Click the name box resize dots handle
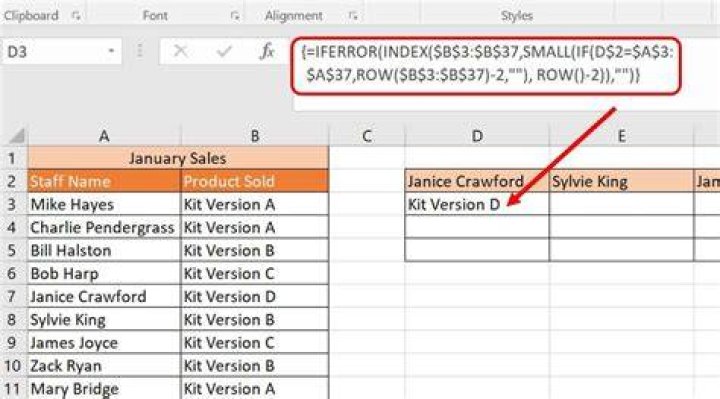The width and height of the screenshot is (720, 399). 140,51
